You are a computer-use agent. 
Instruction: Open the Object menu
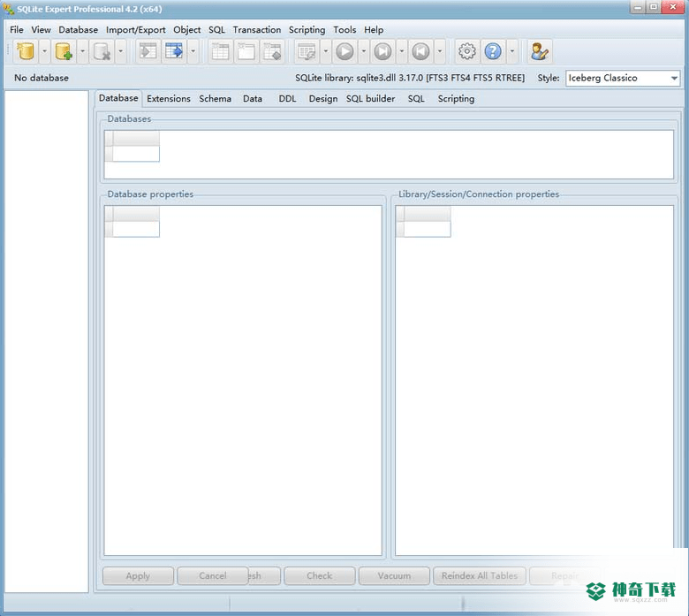186,30
